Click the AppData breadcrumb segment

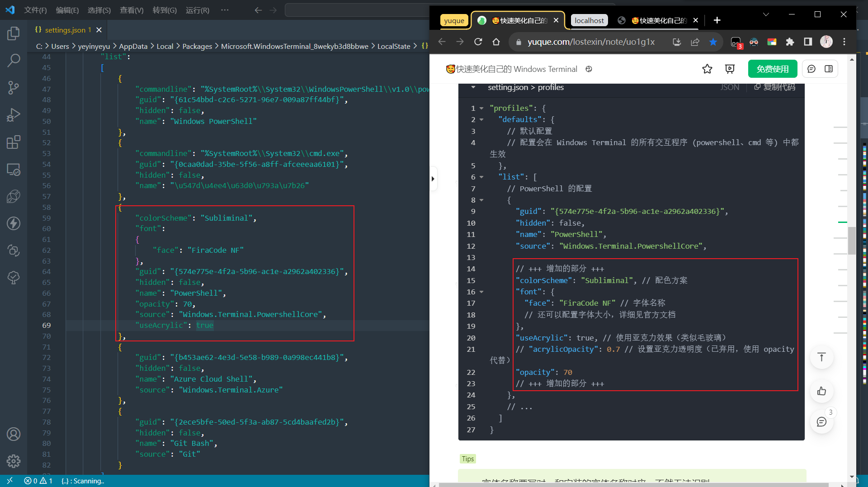pyautogui.click(x=133, y=46)
